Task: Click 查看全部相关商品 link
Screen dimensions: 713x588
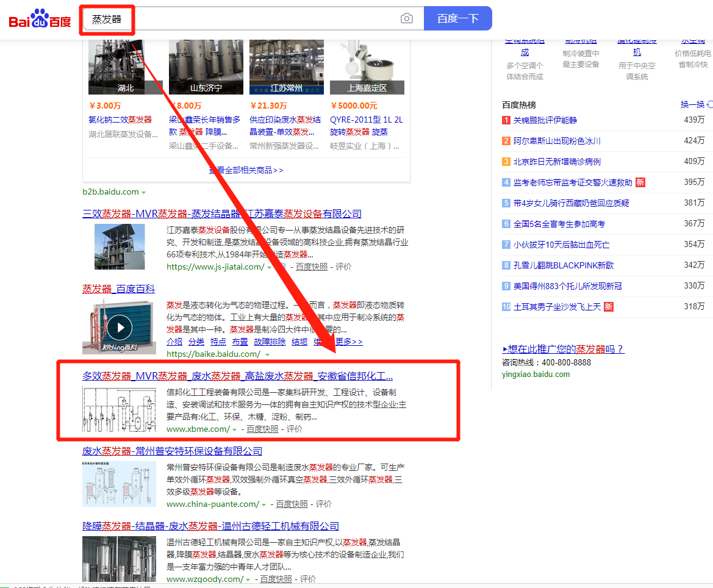Action: point(246,170)
